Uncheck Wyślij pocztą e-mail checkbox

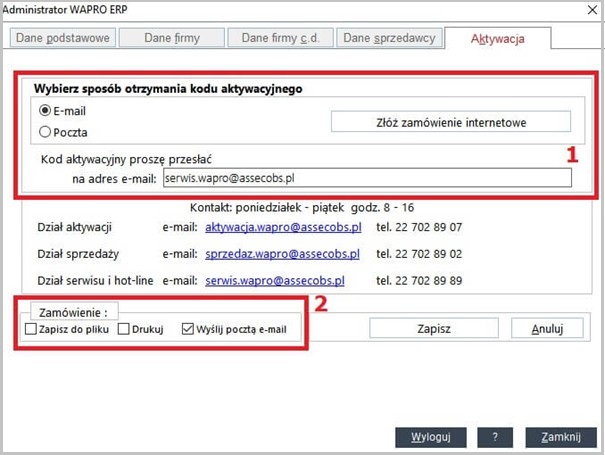point(189,328)
